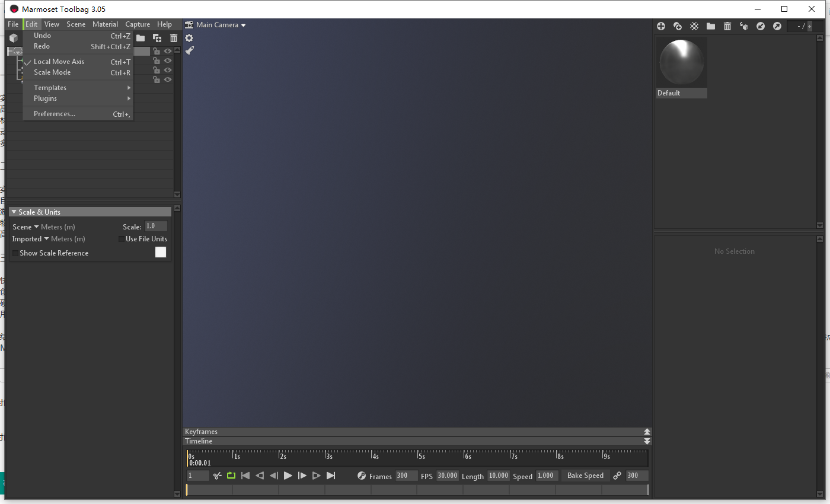Click the material folder icon
The height and width of the screenshot is (504, 830).
[711, 26]
